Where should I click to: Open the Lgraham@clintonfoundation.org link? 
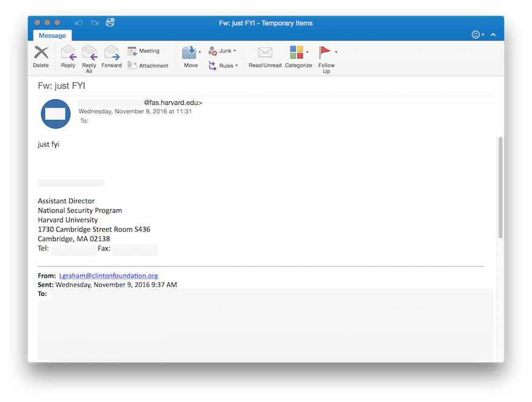[x=109, y=276]
